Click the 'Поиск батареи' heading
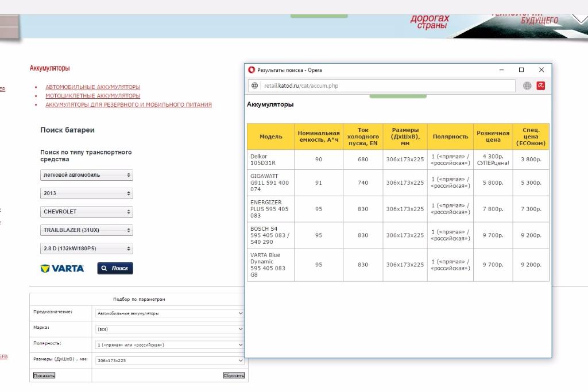This screenshot has height=392, width=588. pos(68,130)
